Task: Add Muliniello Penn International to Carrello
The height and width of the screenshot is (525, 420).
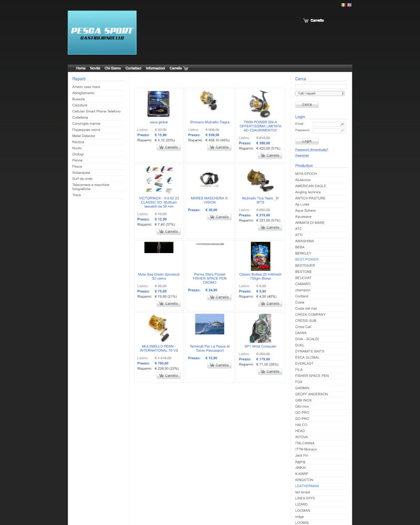Action: (x=169, y=376)
